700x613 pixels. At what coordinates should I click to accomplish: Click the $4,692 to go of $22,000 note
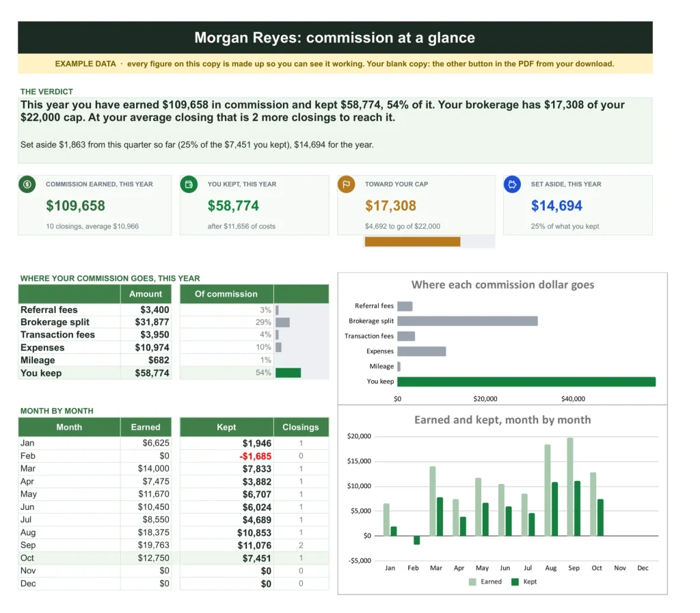coord(402,226)
